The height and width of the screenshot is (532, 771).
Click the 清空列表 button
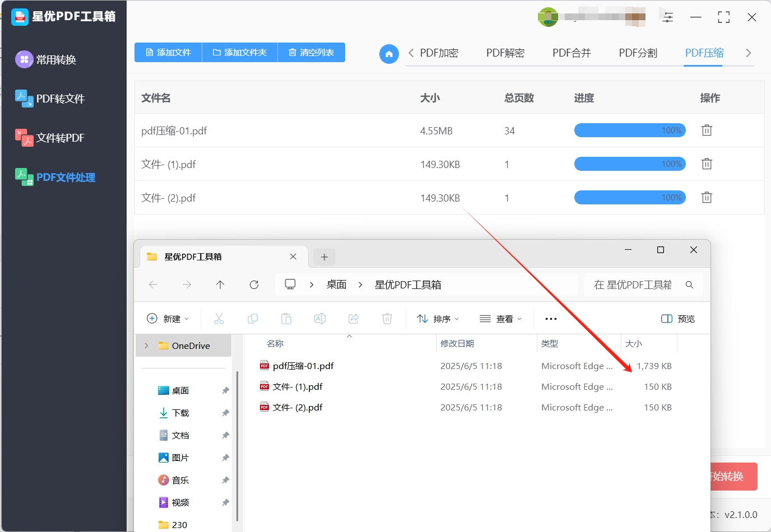click(x=312, y=52)
